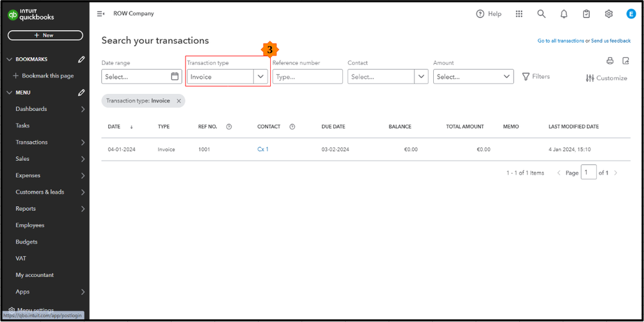Click reference number 1001
The image size is (644, 322).
pos(204,149)
